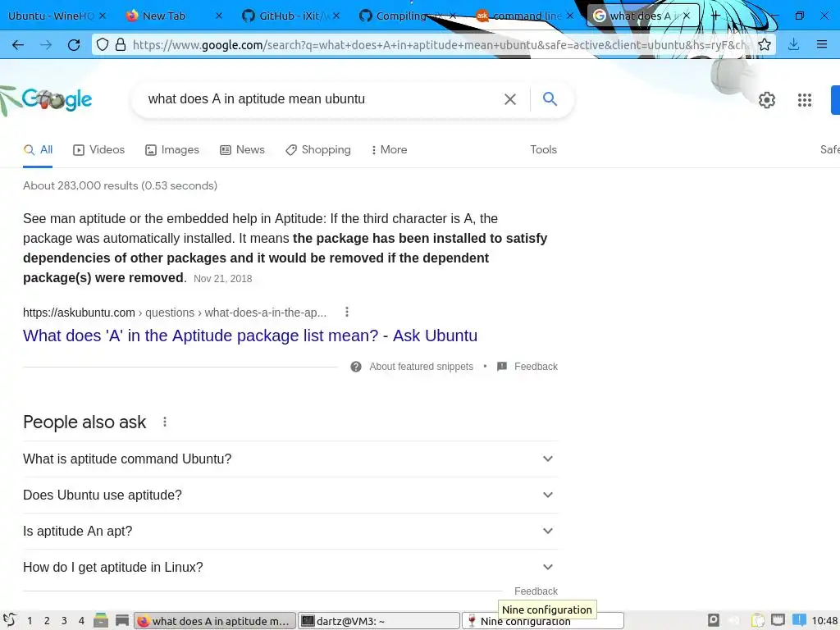Expand 'Is aptitude An apt?' question

pyautogui.click(x=290, y=531)
